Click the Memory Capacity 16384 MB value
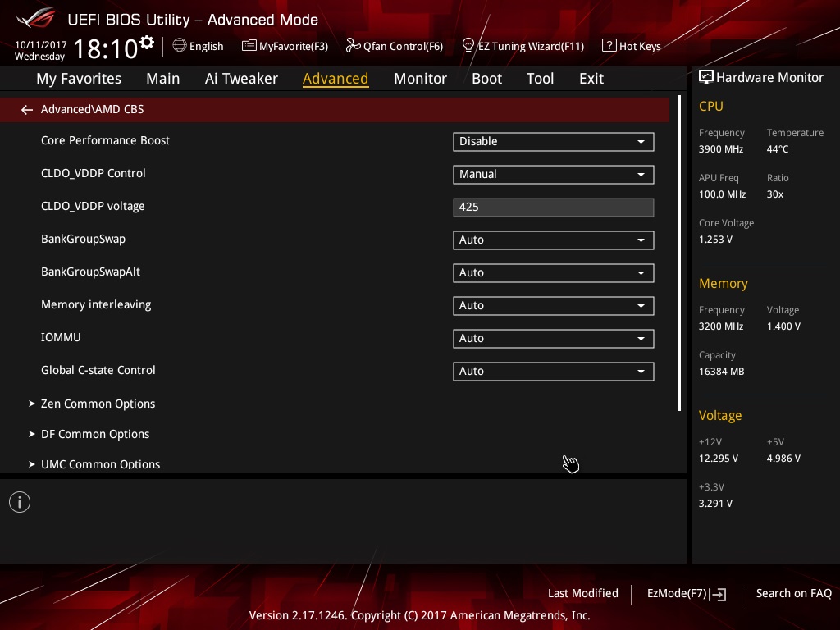840x630 pixels. click(x=721, y=372)
